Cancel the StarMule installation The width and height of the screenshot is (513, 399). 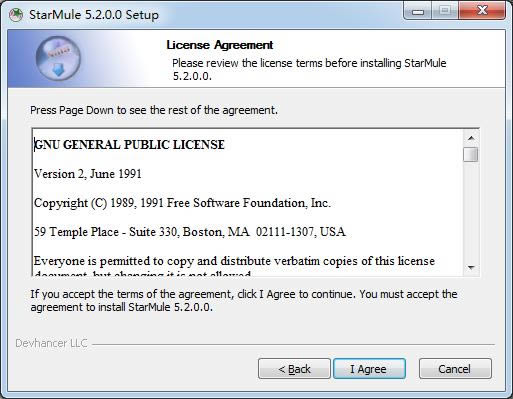(455, 369)
